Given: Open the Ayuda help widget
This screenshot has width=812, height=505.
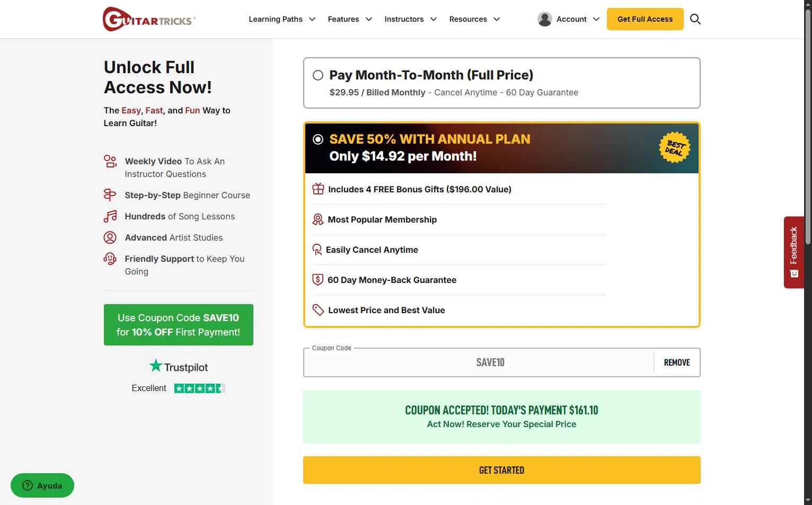Looking at the screenshot, I should coord(42,485).
